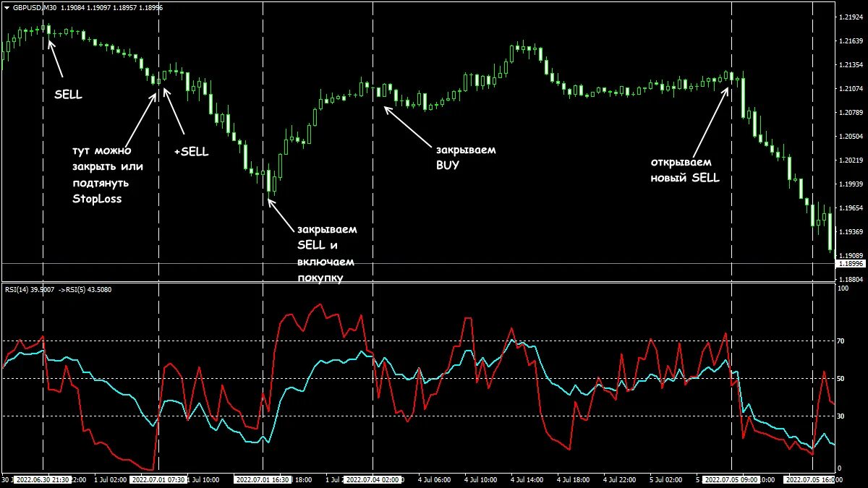Select the 'открываем новый SELL' annotation
The image size is (868, 488).
click(683, 171)
